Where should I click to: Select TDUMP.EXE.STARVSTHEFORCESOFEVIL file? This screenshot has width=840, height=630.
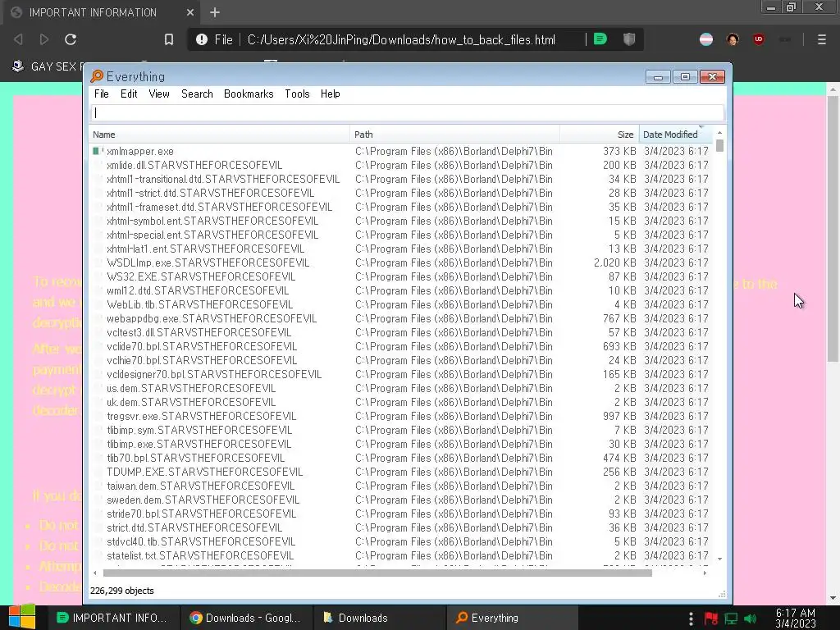(204, 472)
